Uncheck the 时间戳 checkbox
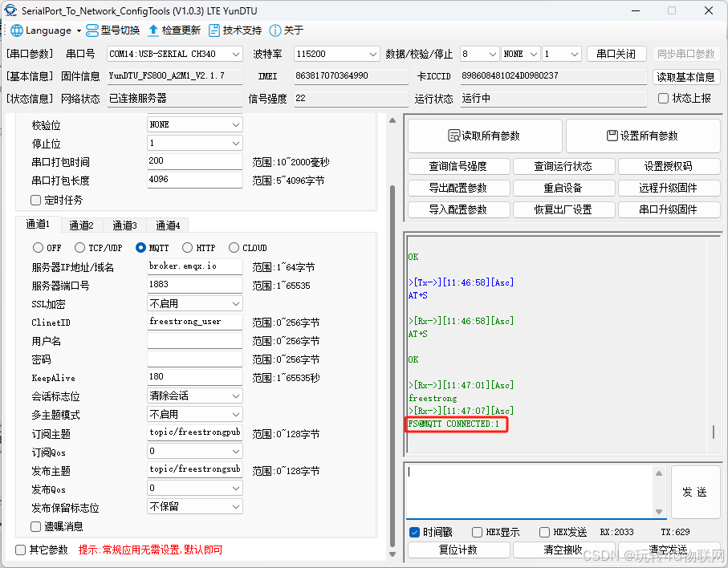 tap(414, 532)
